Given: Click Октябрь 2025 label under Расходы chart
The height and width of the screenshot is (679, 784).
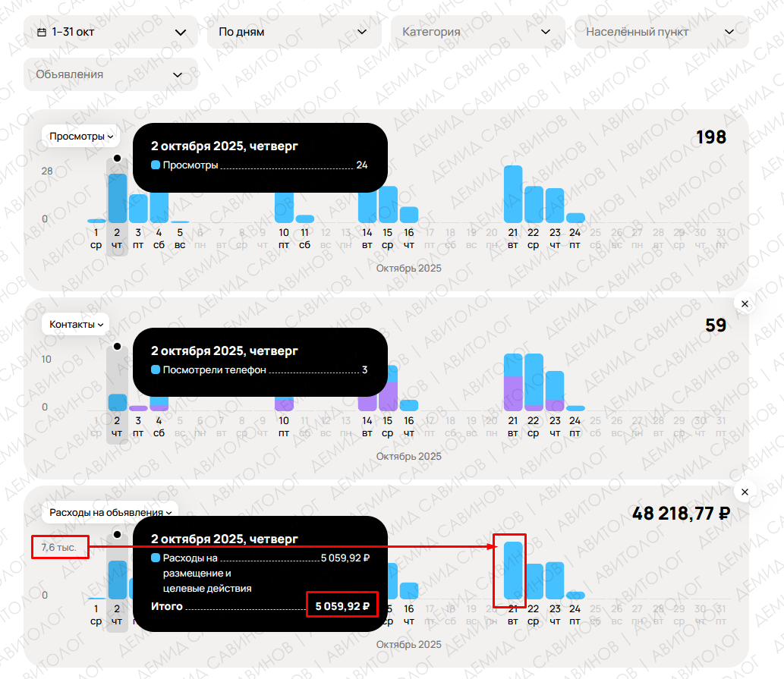Looking at the screenshot, I should tap(408, 645).
